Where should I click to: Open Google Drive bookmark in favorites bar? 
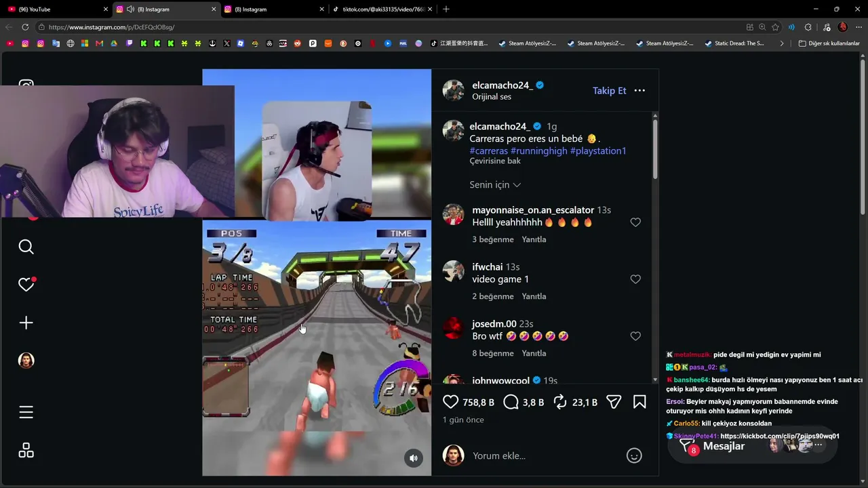coord(114,43)
